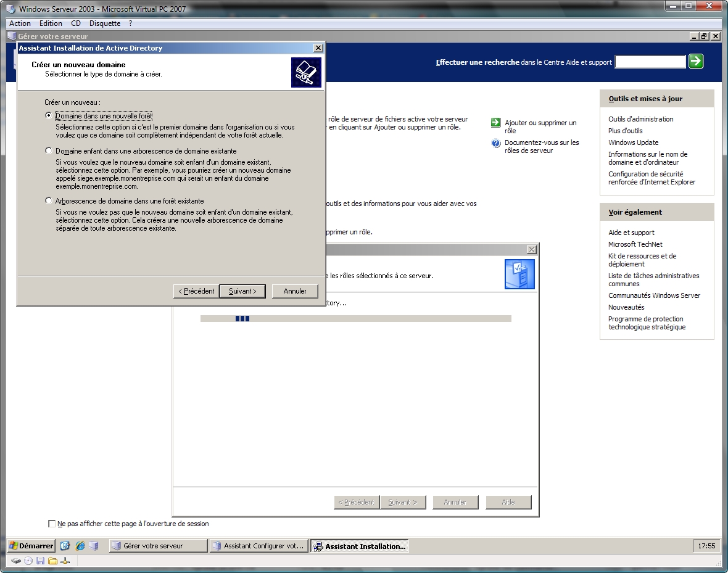Click the Virtual PC title bar icon

click(x=11, y=9)
